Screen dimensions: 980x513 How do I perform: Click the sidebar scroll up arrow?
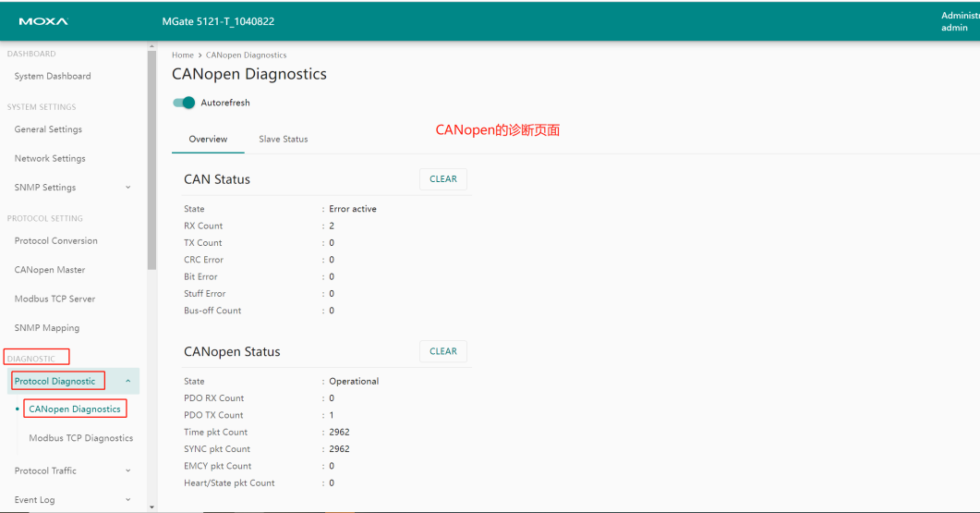tap(151, 46)
